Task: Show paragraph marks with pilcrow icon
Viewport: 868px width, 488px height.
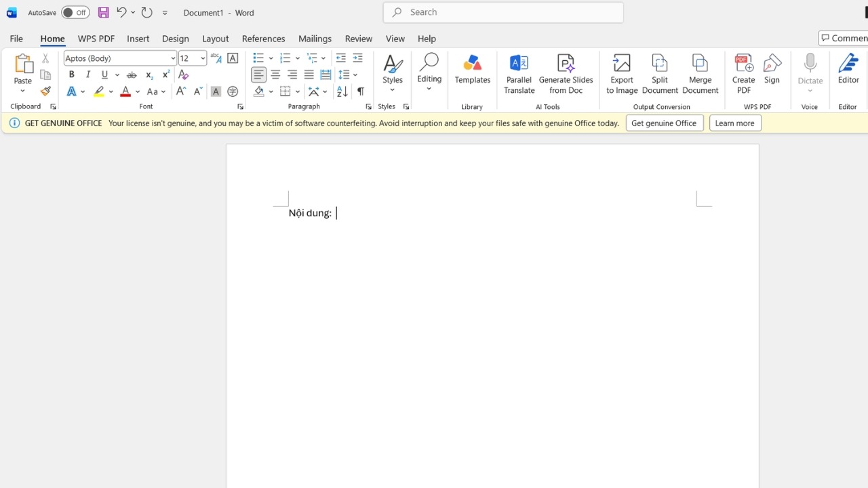Action: 360,91
